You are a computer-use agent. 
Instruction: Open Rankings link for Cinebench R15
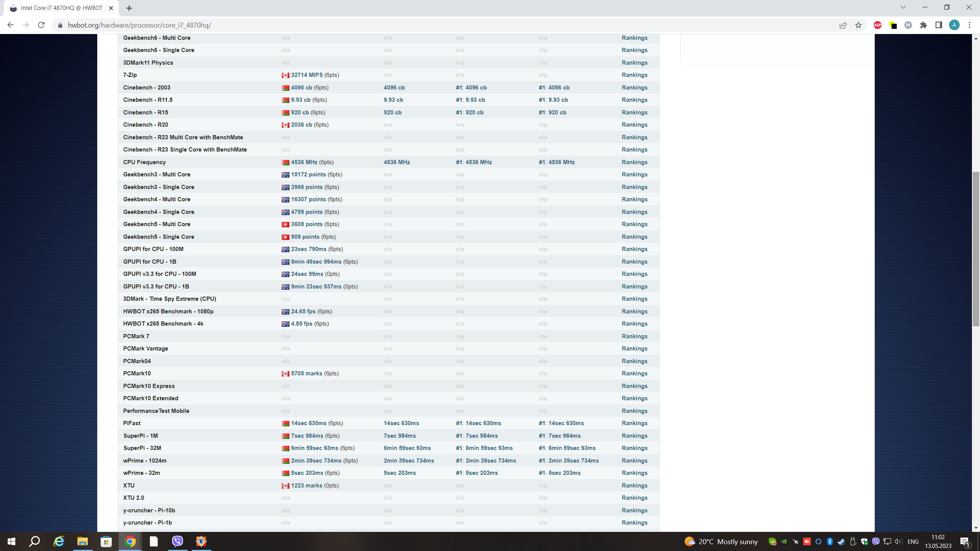click(x=634, y=112)
